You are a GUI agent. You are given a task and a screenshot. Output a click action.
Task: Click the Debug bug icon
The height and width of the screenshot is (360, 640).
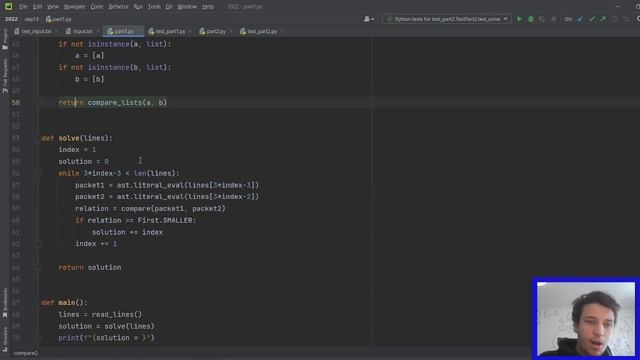pos(531,19)
